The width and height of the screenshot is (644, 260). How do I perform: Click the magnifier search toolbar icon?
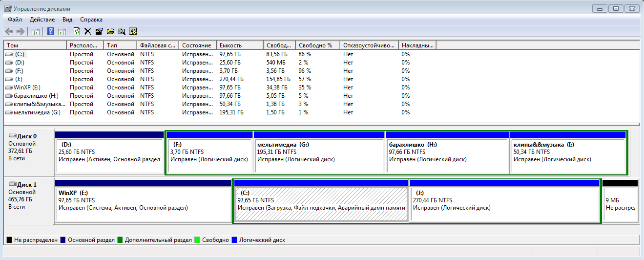point(122,31)
